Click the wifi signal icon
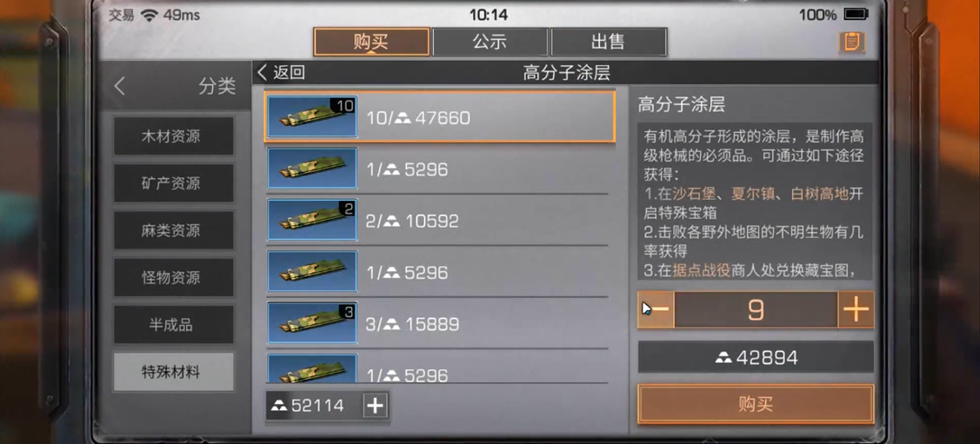 click(x=149, y=15)
